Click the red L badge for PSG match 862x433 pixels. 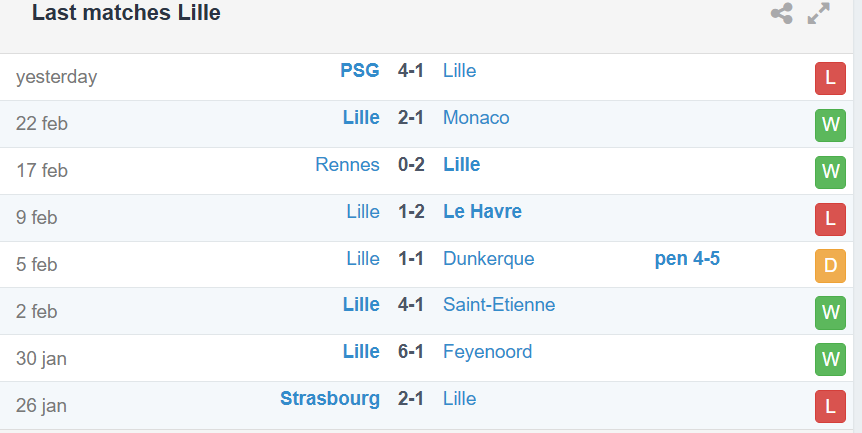click(830, 79)
